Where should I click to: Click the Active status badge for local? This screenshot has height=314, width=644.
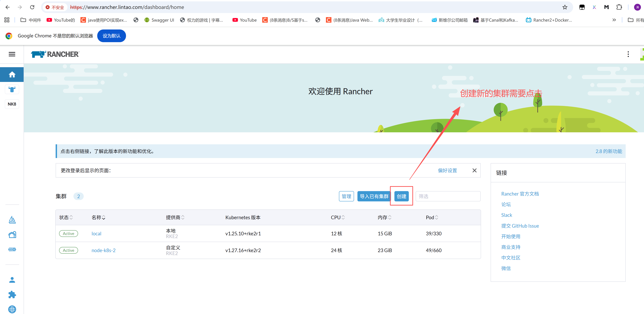68,234
